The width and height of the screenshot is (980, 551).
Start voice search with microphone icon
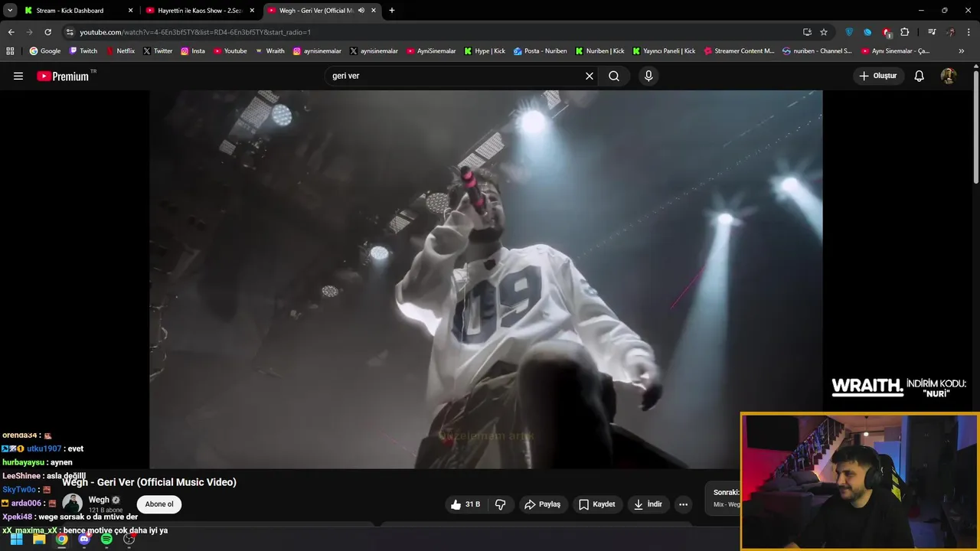(648, 76)
